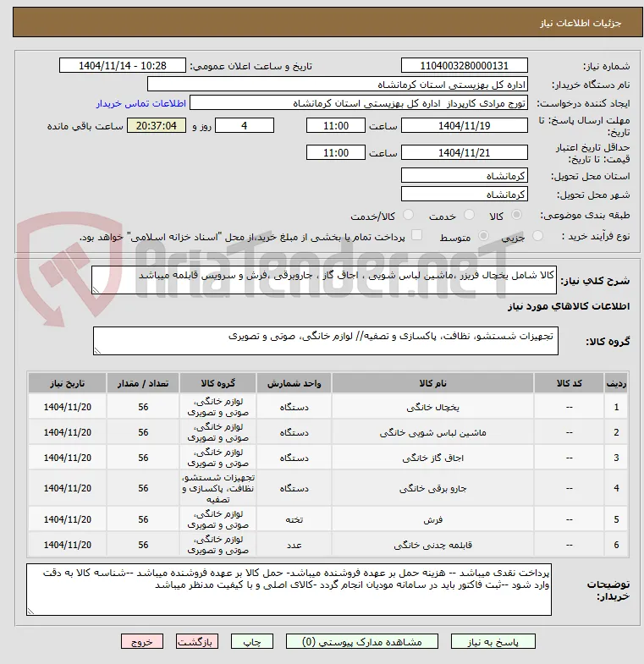This screenshot has width=644, height=664.
Task: Click the نام دستگاه خریدار field
Action: [338, 85]
